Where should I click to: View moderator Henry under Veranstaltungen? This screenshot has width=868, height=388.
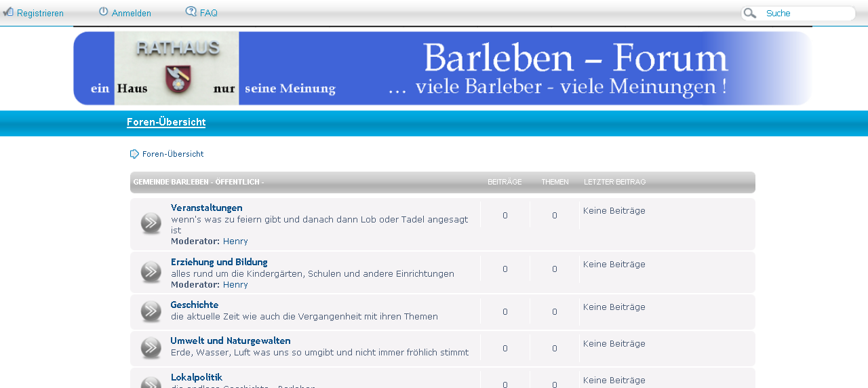tap(235, 241)
